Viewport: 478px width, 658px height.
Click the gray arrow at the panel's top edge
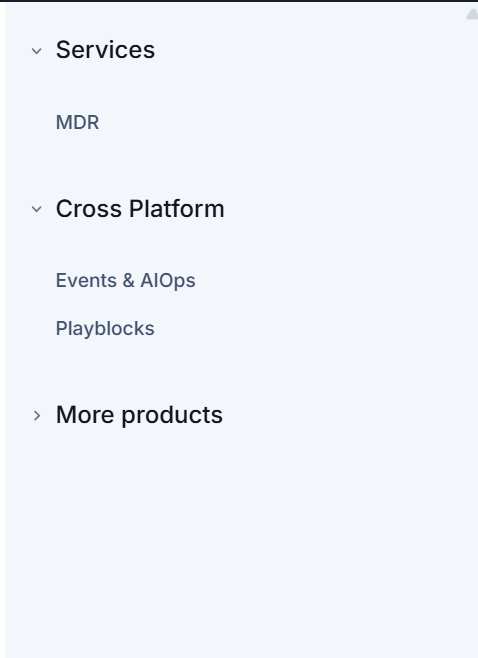point(472,14)
